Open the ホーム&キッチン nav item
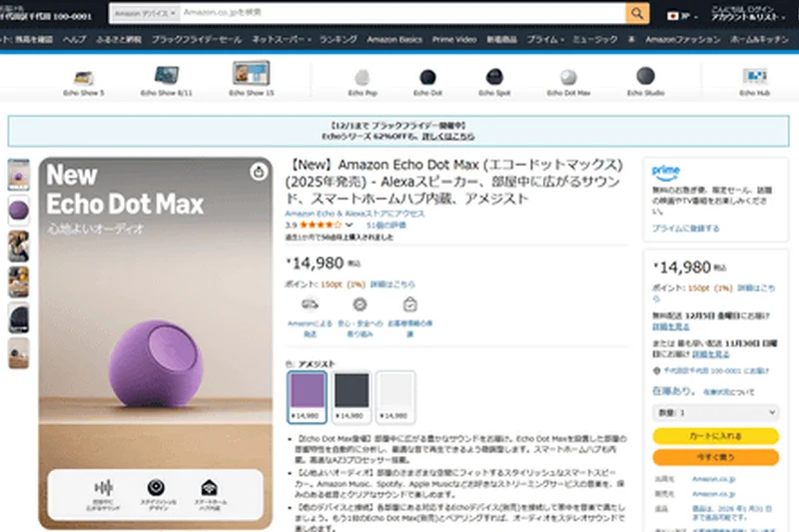 click(x=759, y=39)
